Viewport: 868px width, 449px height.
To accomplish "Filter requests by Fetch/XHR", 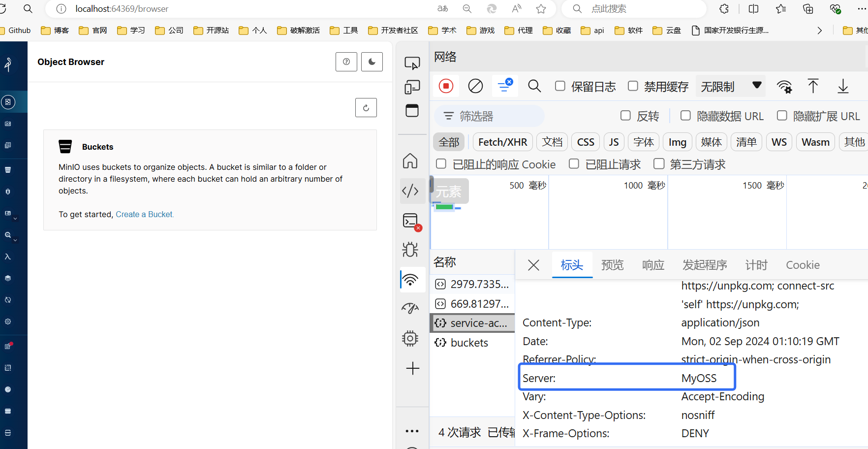I will [x=503, y=142].
